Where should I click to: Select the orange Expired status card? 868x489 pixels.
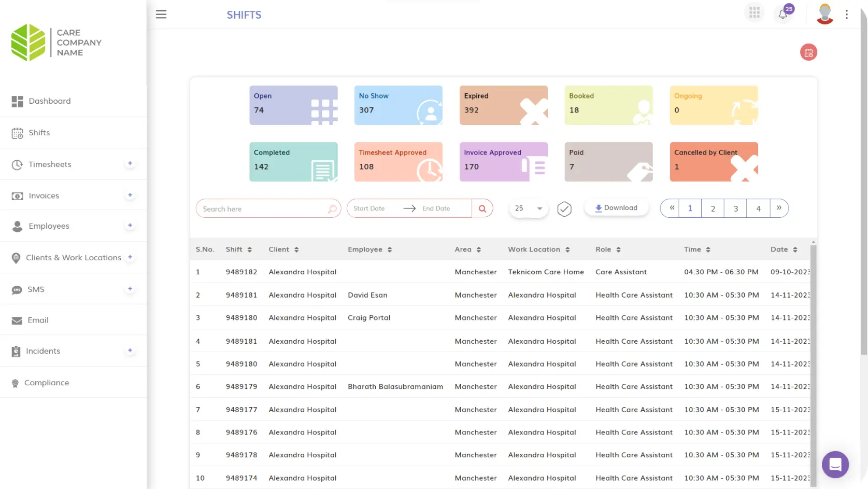click(x=503, y=105)
